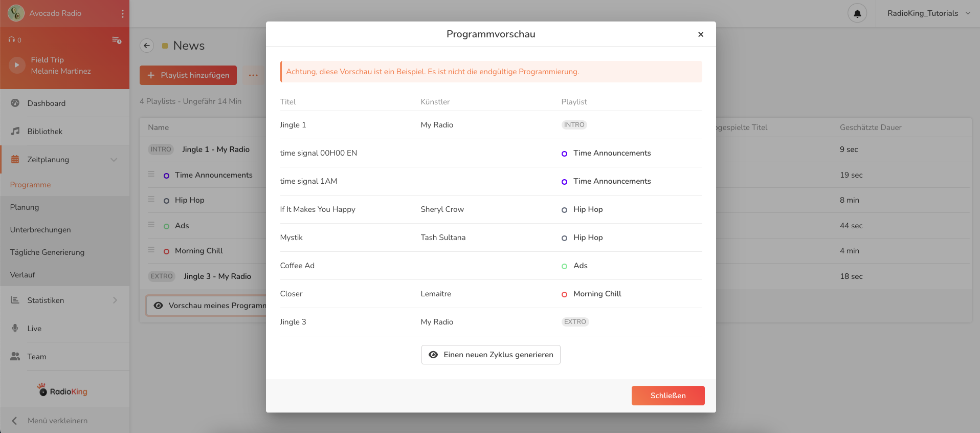Click the drag handle of Ads row
The image size is (980, 433).
point(151,225)
